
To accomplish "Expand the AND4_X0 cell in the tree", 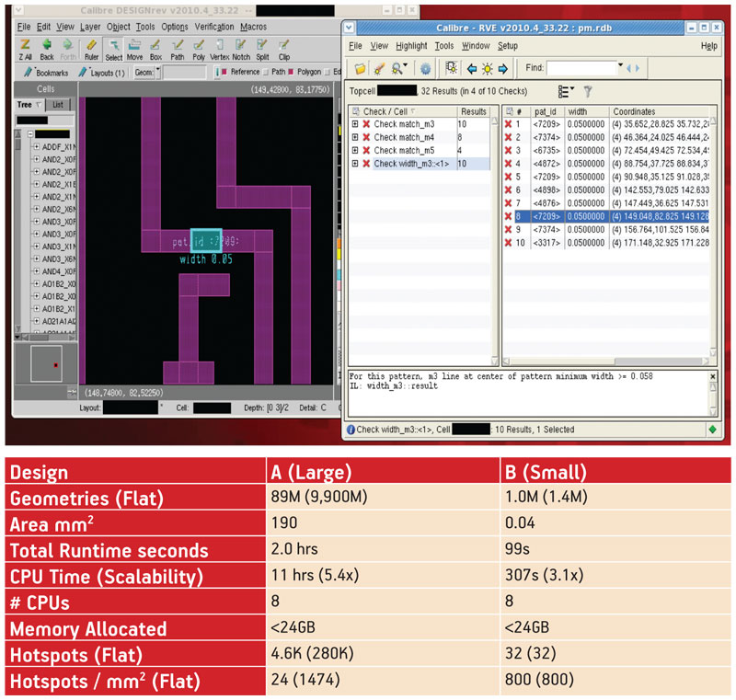I will [x=36, y=271].
